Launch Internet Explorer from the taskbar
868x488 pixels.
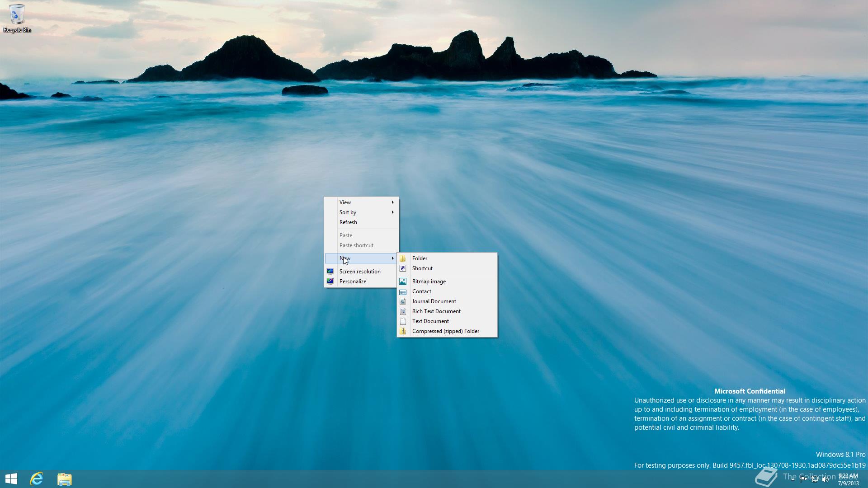(x=37, y=479)
